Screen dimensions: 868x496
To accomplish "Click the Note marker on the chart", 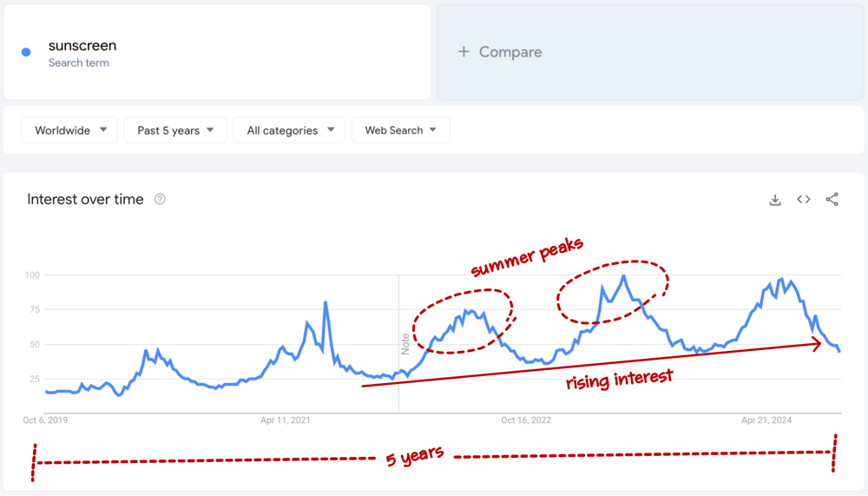I will [405, 344].
